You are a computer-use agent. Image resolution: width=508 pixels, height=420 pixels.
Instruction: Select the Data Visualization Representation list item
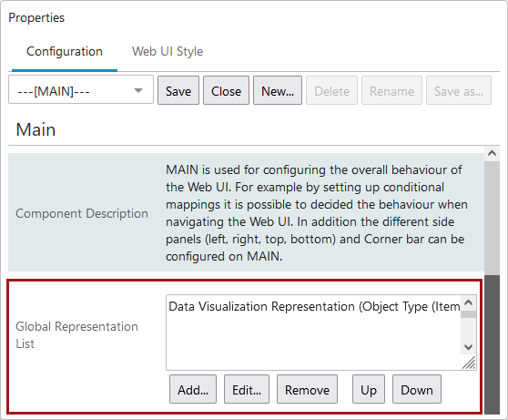(314, 306)
